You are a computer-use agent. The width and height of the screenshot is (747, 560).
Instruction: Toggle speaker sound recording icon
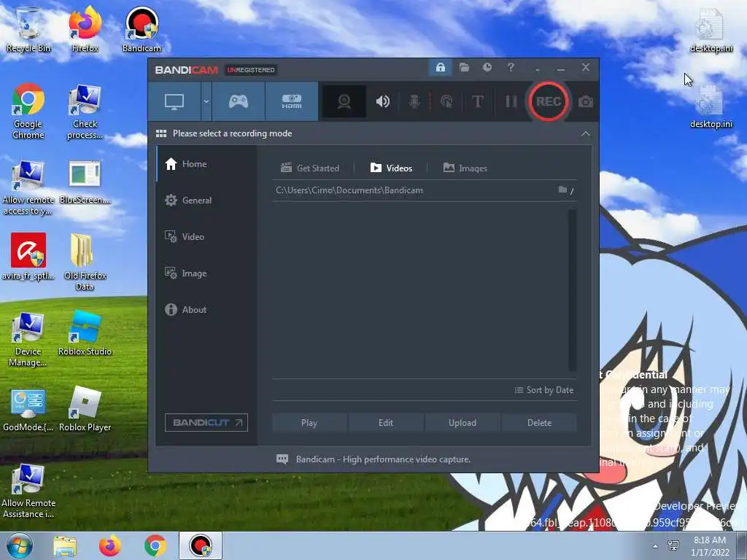coord(382,101)
